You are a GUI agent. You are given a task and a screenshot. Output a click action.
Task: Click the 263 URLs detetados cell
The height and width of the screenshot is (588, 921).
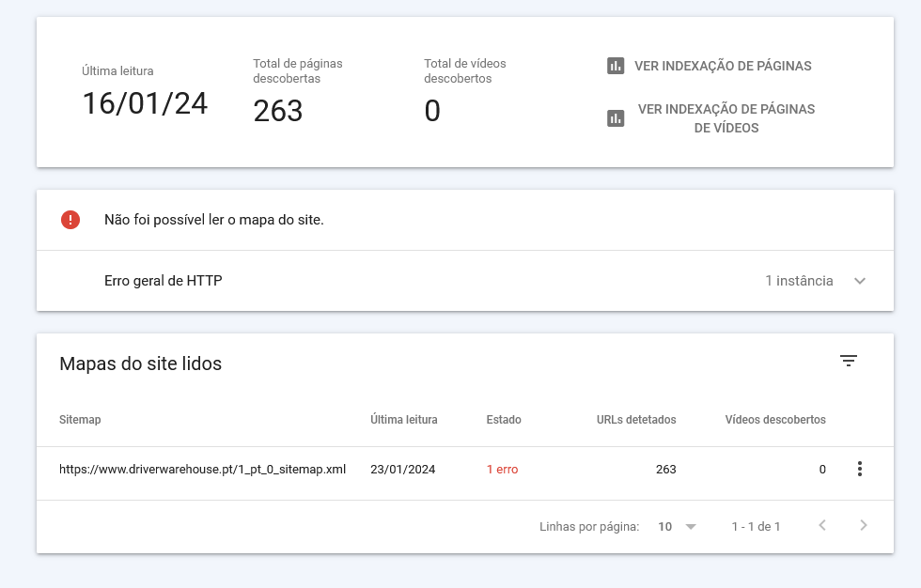click(666, 470)
